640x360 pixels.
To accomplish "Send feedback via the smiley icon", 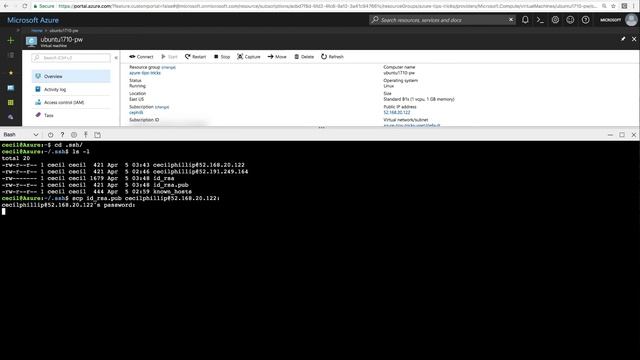I will pos(570,20).
